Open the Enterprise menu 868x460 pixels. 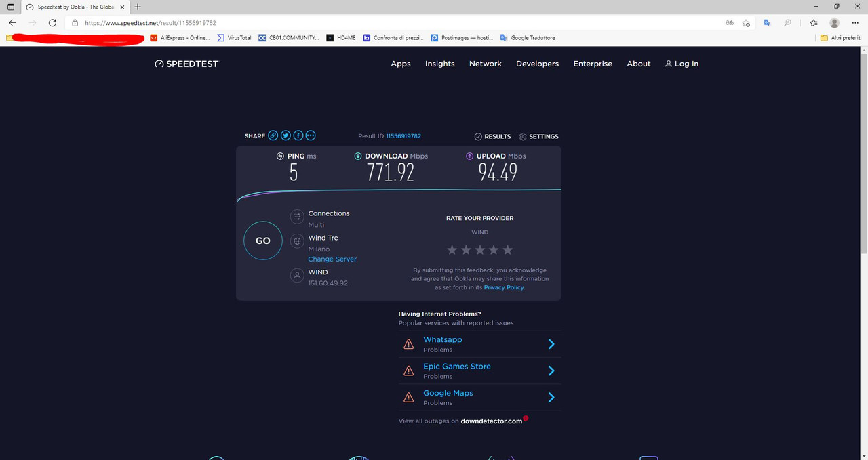pos(593,64)
